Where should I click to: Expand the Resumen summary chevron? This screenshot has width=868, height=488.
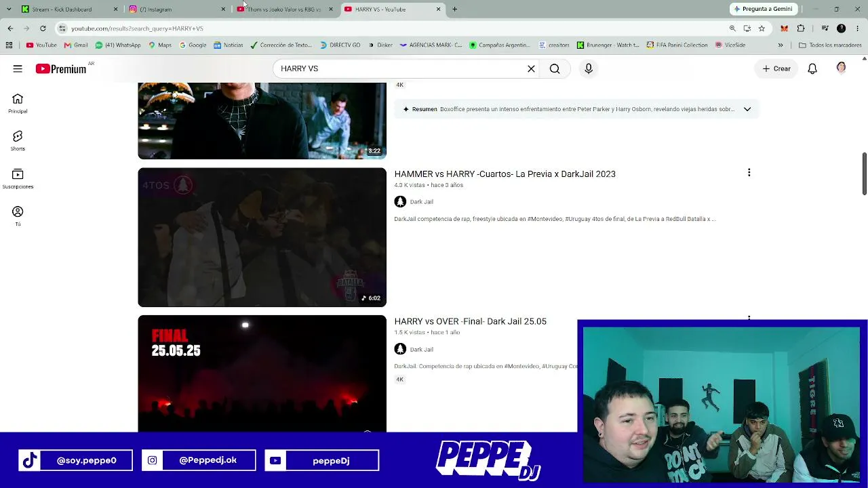(x=747, y=109)
